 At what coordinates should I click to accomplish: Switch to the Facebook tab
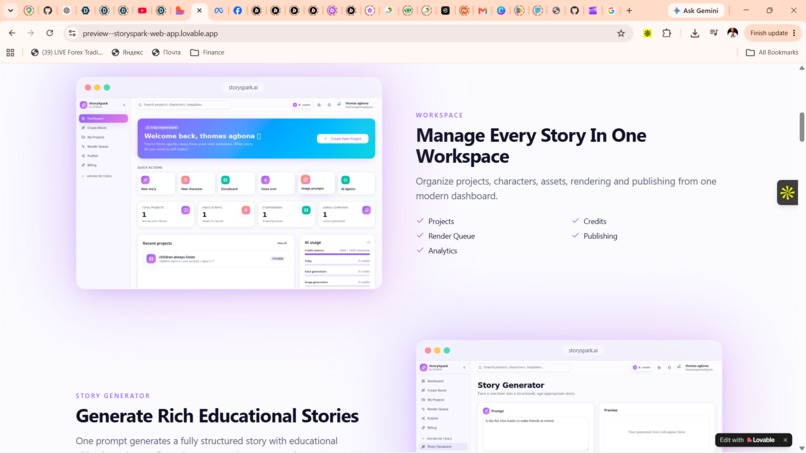coord(237,10)
